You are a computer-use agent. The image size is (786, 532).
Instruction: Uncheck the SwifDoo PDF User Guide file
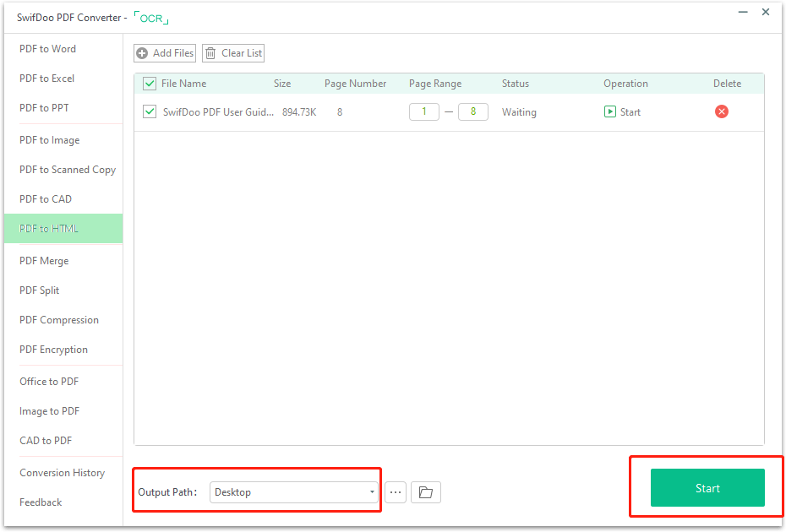tap(150, 111)
